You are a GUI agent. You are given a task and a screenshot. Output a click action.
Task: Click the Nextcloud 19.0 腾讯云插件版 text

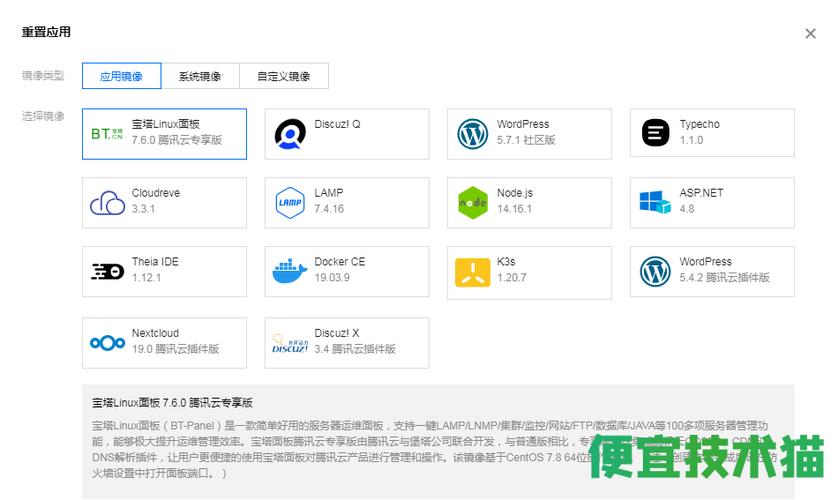click(x=175, y=349)
